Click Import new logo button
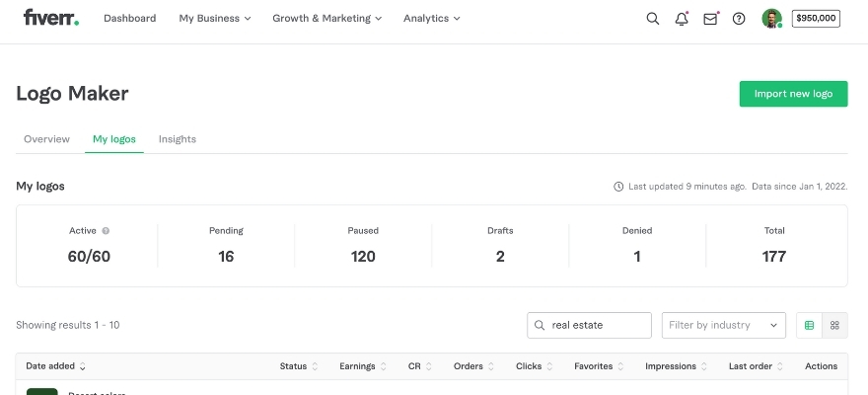The width and height of the screenshot is (868, 395). coord(793,94)
